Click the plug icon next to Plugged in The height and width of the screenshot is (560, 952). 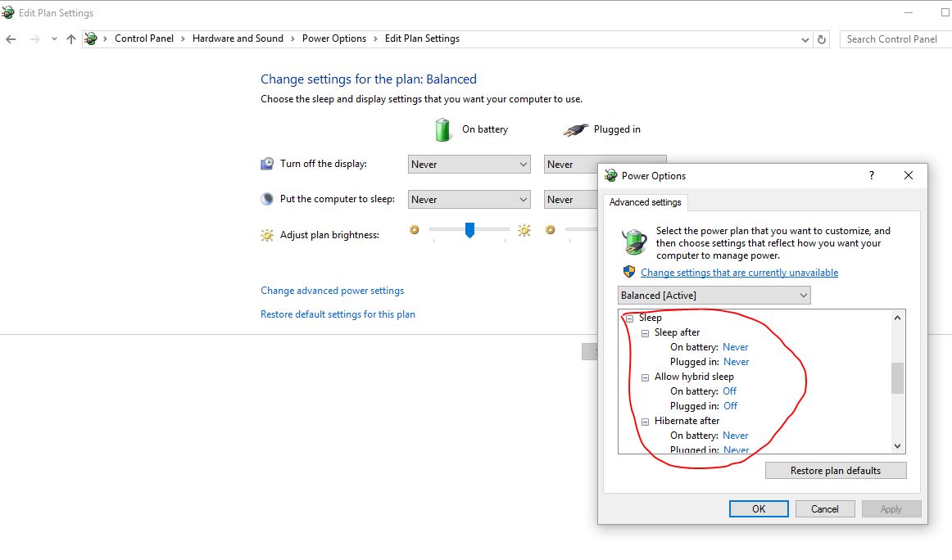click(576, 129)
